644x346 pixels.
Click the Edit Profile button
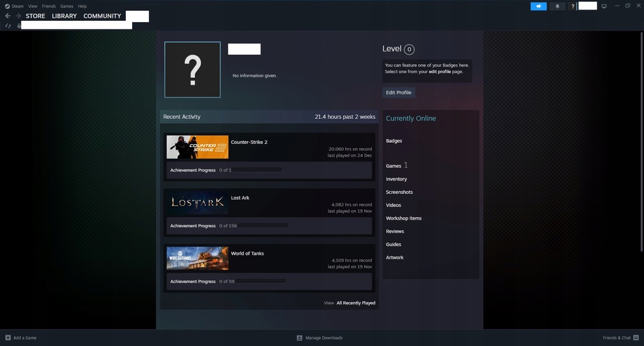pos(398,92)
